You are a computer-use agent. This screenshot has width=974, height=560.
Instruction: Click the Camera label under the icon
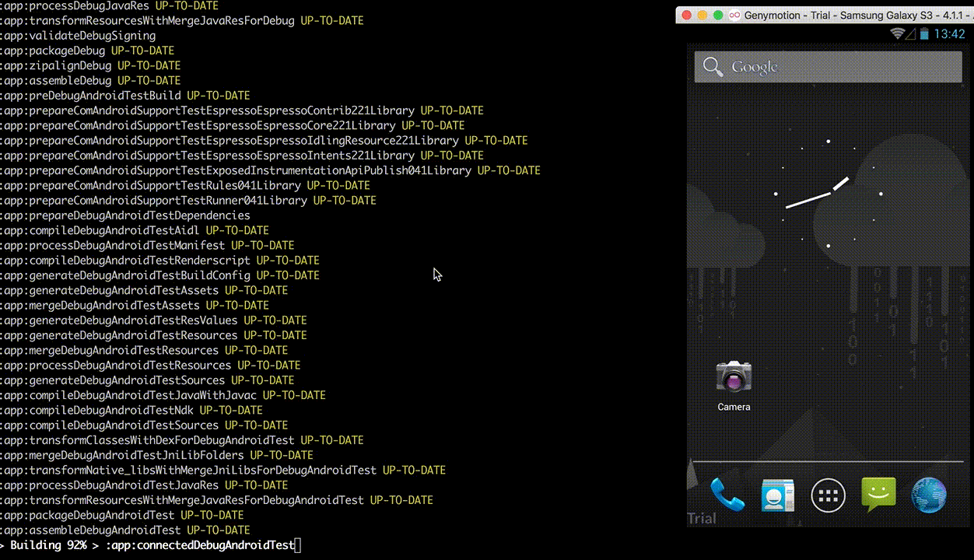(x=734, y=407)
